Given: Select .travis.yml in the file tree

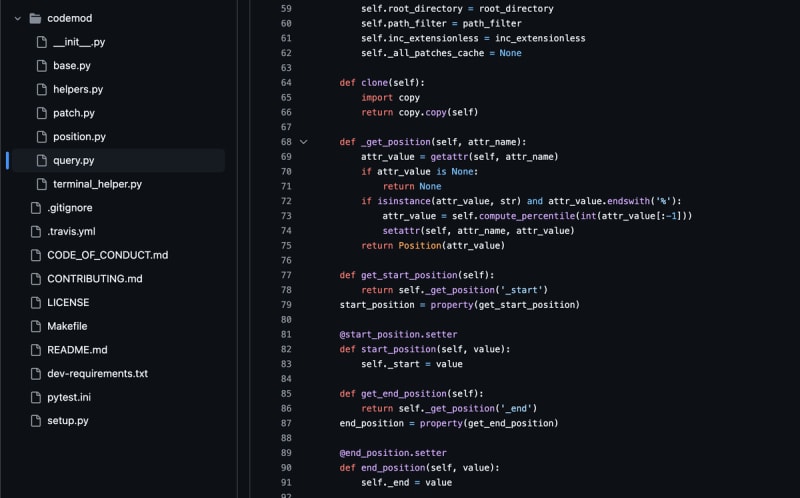Looking at the screenshot, I should [71, 231].
